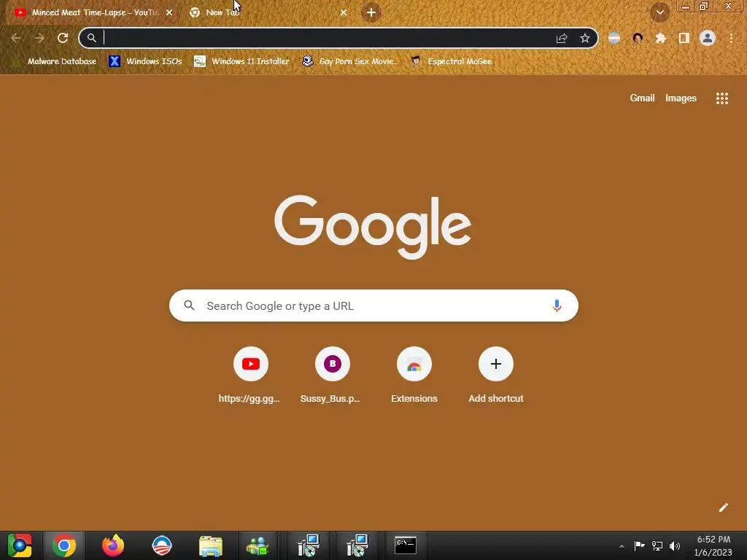Viewport: 747px width, 560px height.
Task: Reload the page
Action: click(x=63, y=38)
